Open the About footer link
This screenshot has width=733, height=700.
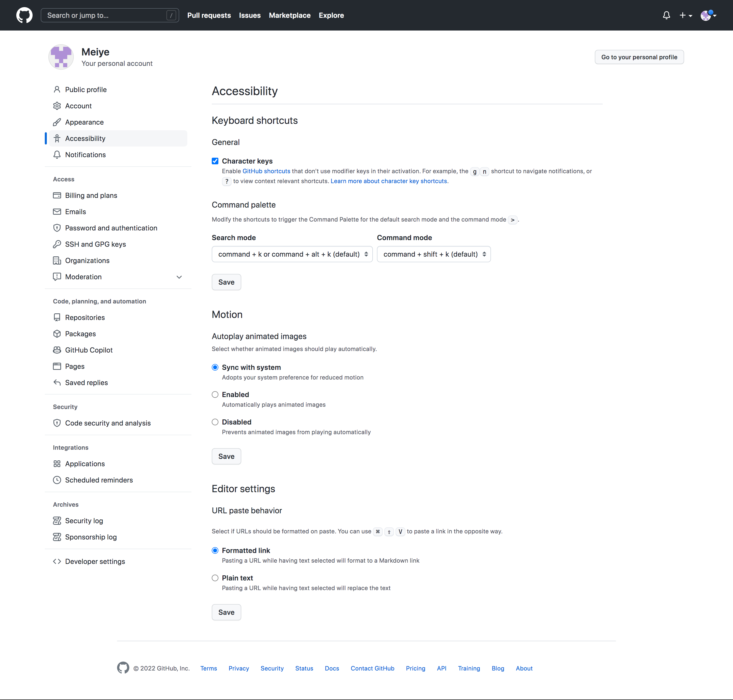pos(524,668)
